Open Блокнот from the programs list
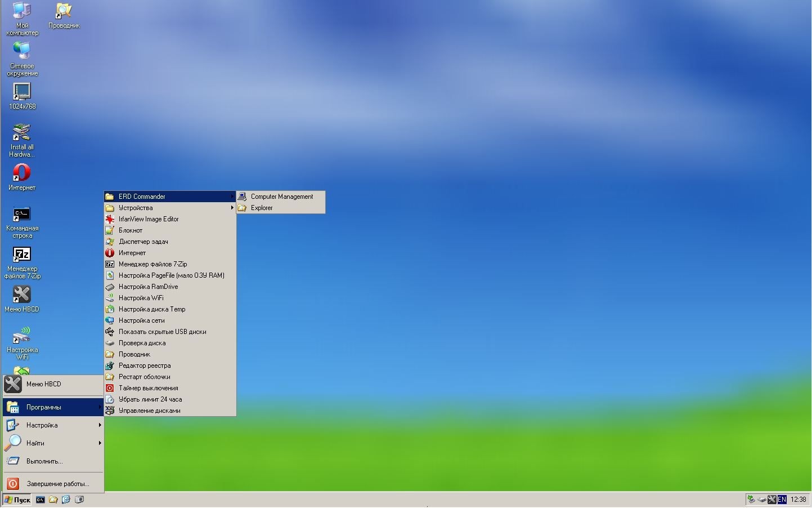812x508 pixels. coord(170,230)
